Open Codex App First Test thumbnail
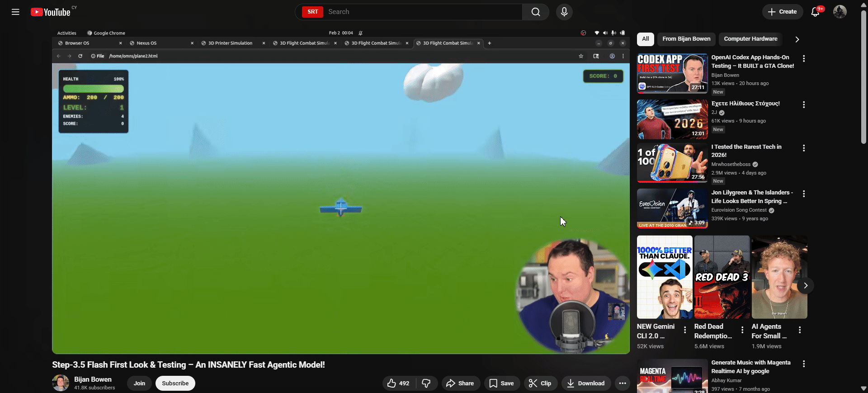 click(x=672, y=73)
